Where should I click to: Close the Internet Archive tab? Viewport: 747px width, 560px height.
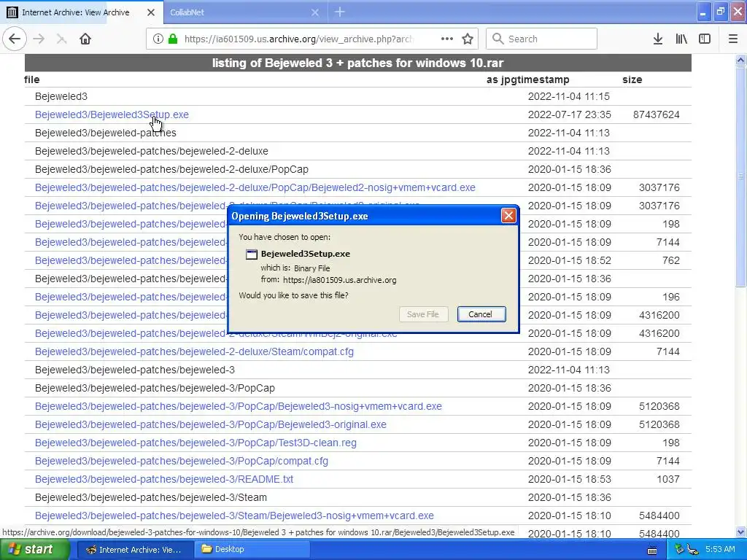[x=151, y=12]
